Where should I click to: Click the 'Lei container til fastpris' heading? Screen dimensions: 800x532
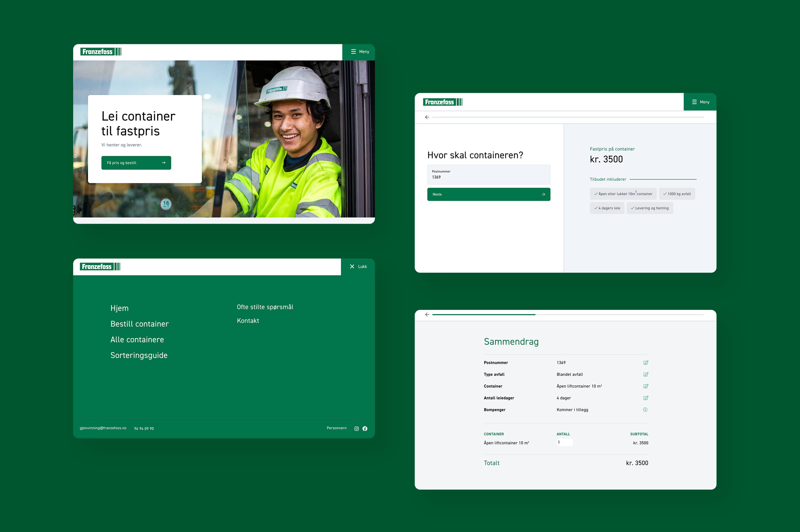pos(138,123)
